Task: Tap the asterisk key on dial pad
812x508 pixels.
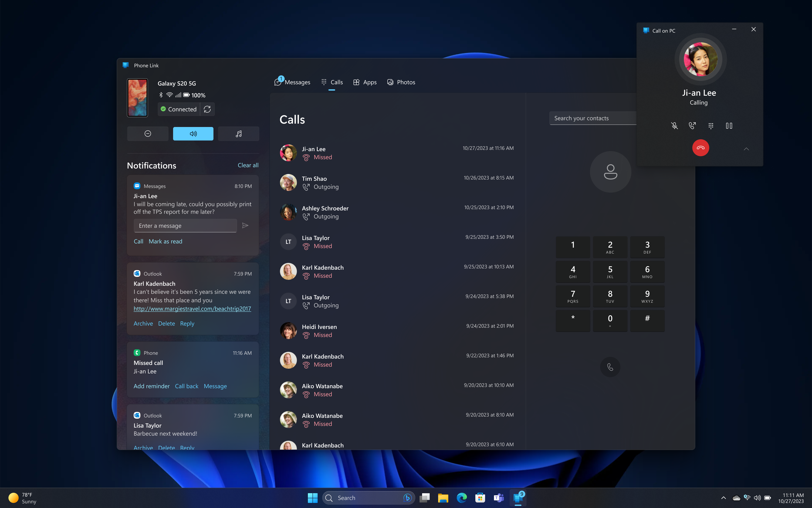Action: [x=573, y=321]
